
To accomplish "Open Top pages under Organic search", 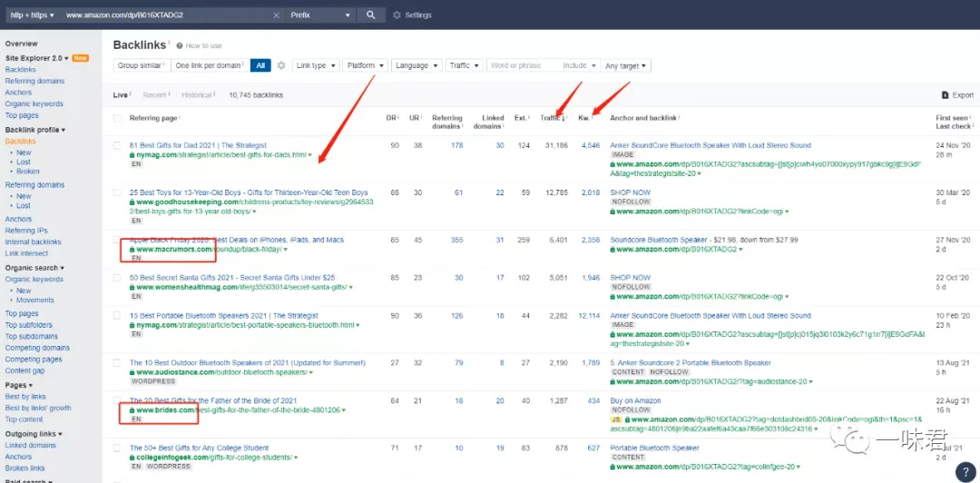I will click(x=22, y=314).
